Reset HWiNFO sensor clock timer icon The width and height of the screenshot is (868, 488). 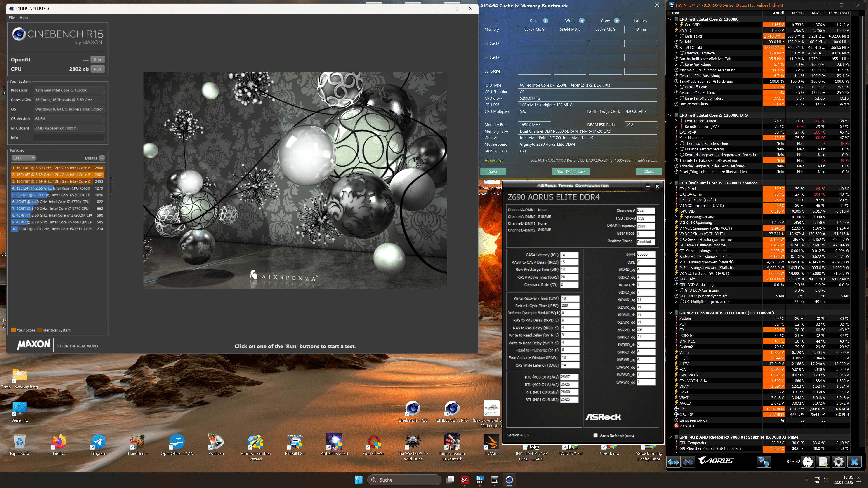pos(808,462)
